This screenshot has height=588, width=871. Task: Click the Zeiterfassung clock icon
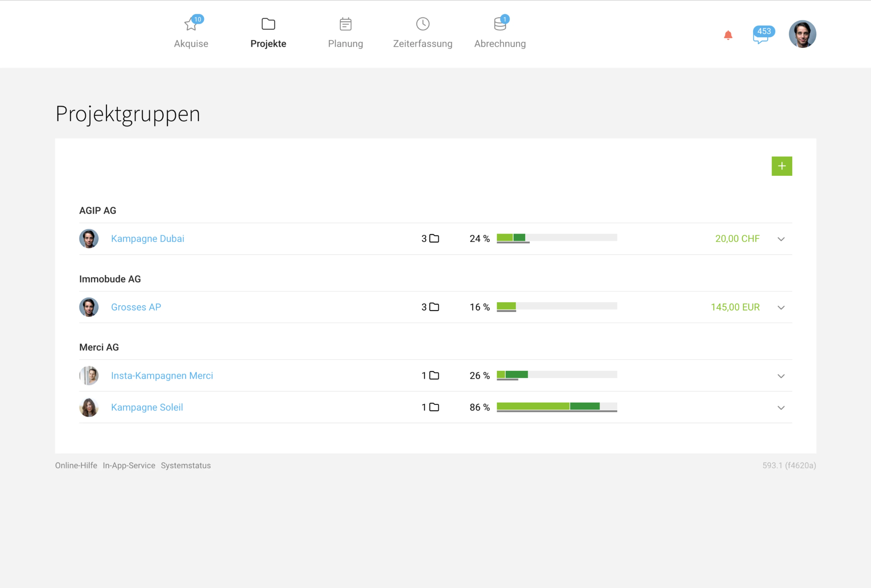(x=422, y=24)
